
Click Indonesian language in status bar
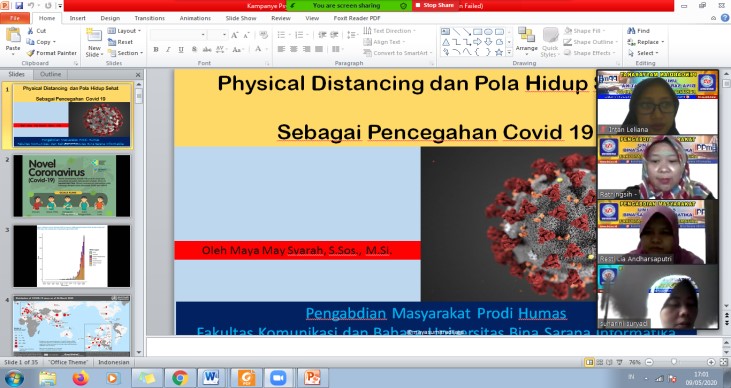[113, 362]
